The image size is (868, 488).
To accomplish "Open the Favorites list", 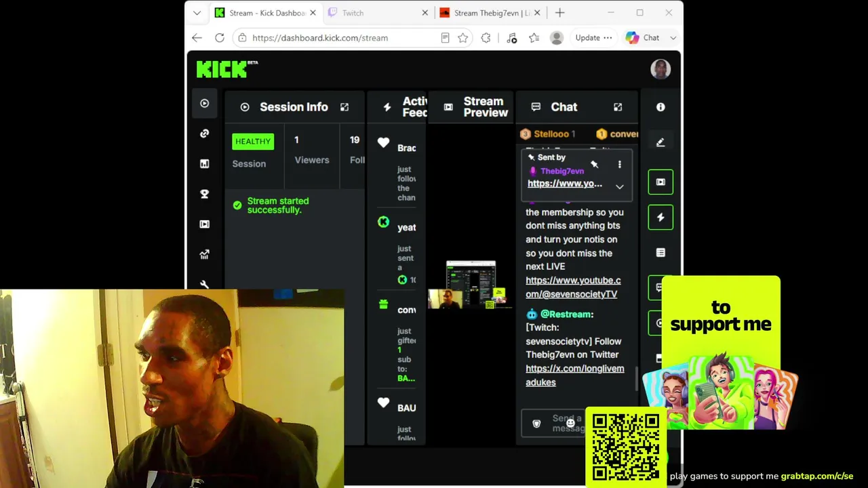I will pyautogui.click(x=534, y=38).
